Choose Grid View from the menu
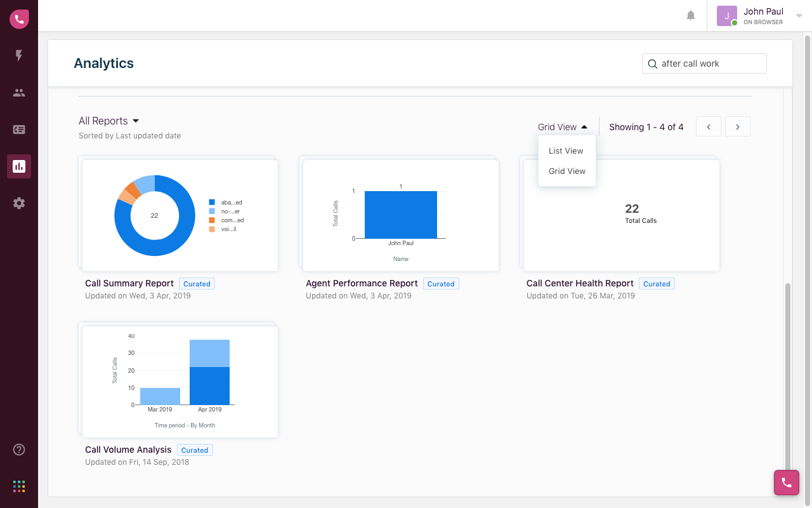 [566, 171]
